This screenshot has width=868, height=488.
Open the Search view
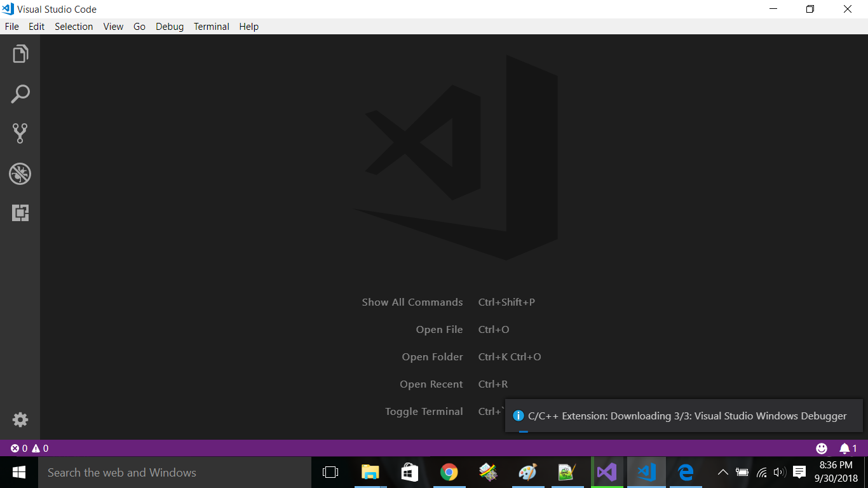click(20, 93)
